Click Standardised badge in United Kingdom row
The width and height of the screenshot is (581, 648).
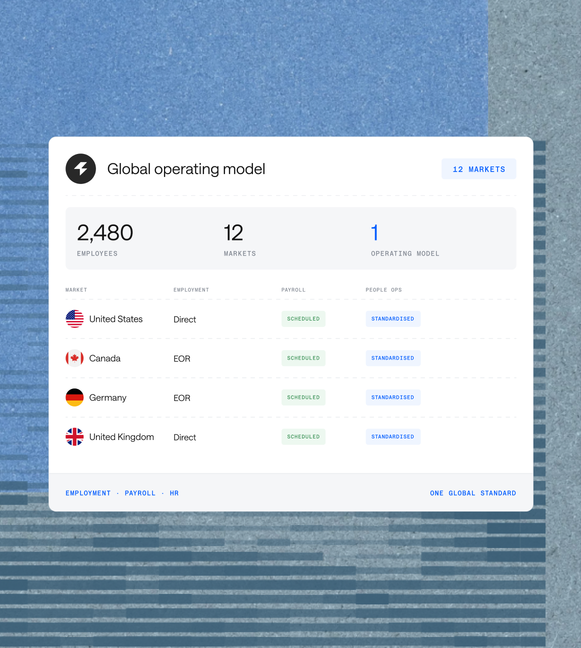[x=393, y=436]
